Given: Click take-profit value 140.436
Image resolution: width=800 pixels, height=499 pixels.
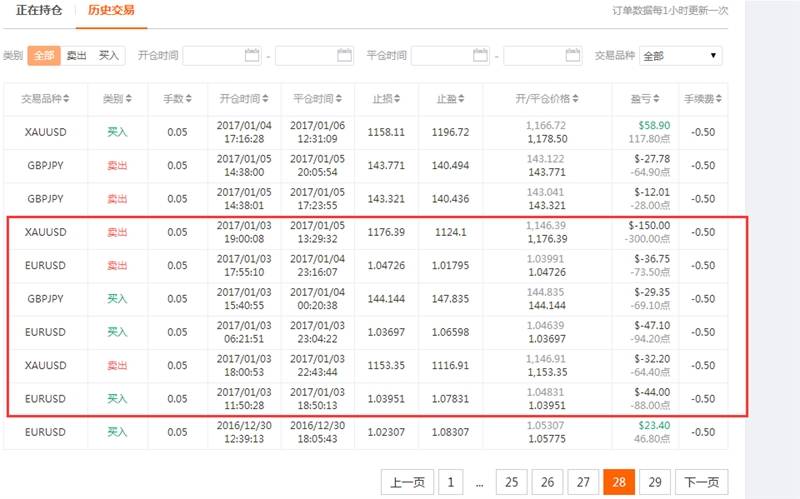Looking at the screenshot, I should point(451,199).
